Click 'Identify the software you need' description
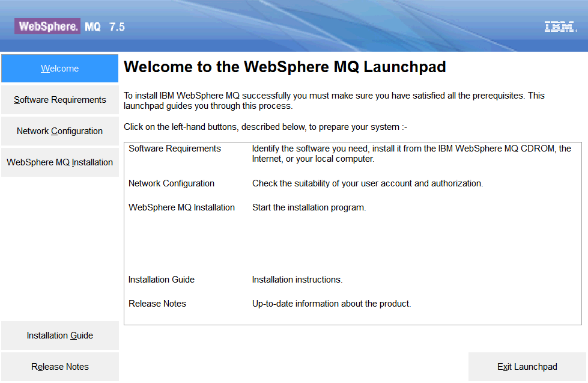This screenshot has height=383, width=588. tap(411, 153)
